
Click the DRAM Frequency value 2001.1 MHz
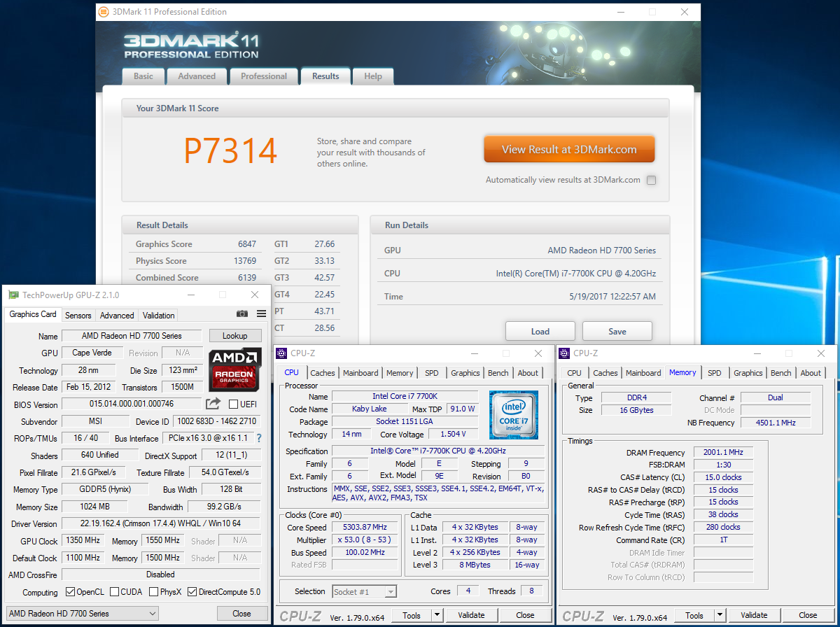tap(723, 453)
